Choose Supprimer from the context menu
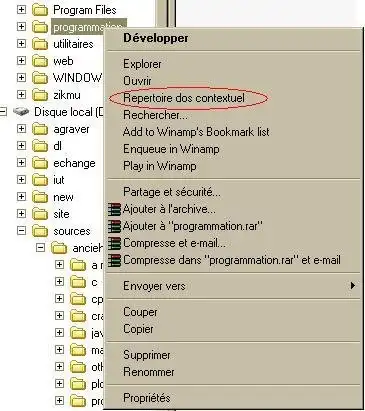The height and width of the screenshot is (411, 365). (x=233, y=355)
